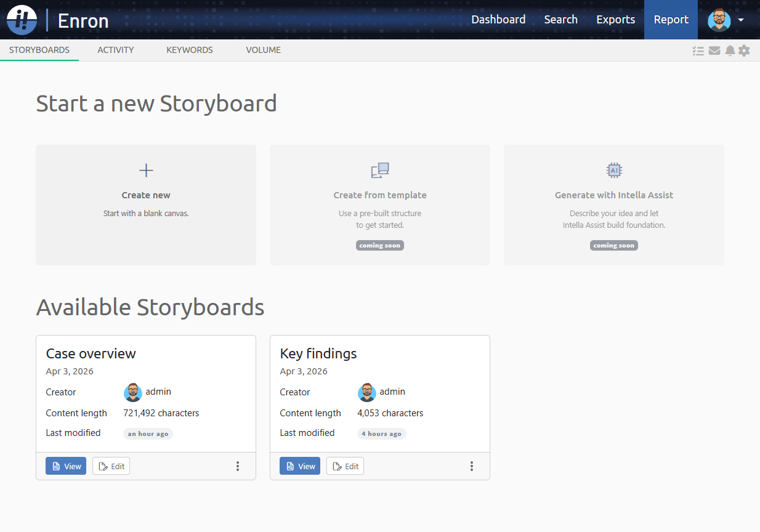Viewport: 760px width, 532px height.
Task: Check notifications via the bell icon
Action: pyautogui.click(x=729, y=50)
